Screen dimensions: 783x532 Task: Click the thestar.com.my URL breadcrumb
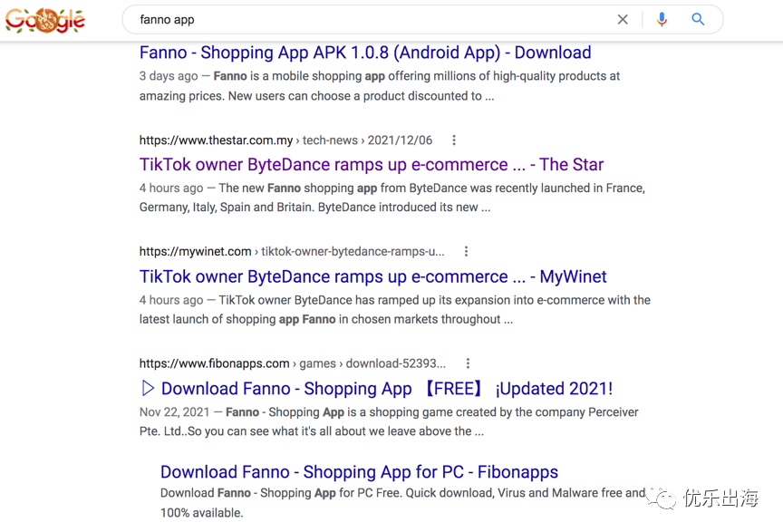285,140
